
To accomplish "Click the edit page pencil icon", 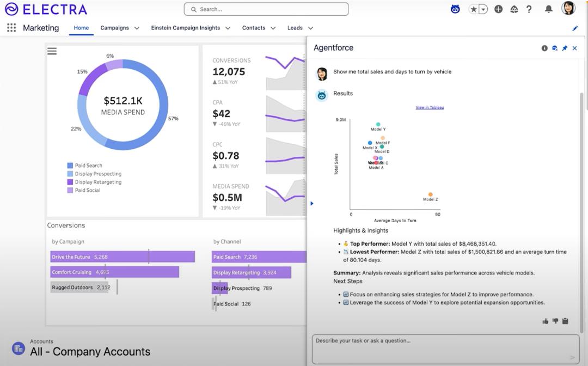I will tap(575, 28).
